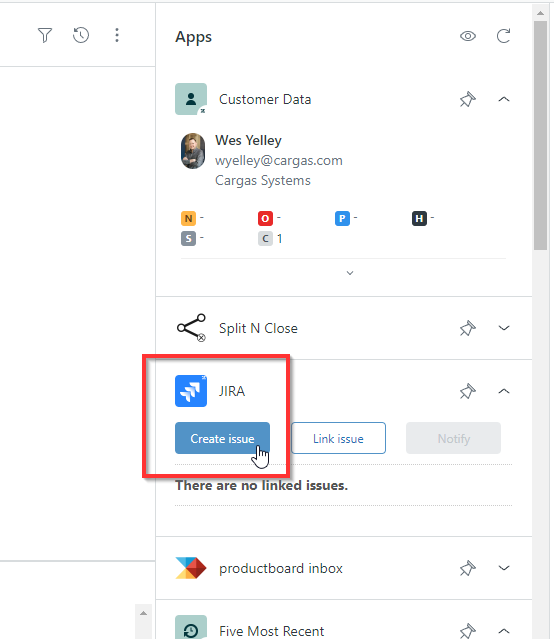Expand the Split N Close section
554x639 pixels.
tap(504, 328)
